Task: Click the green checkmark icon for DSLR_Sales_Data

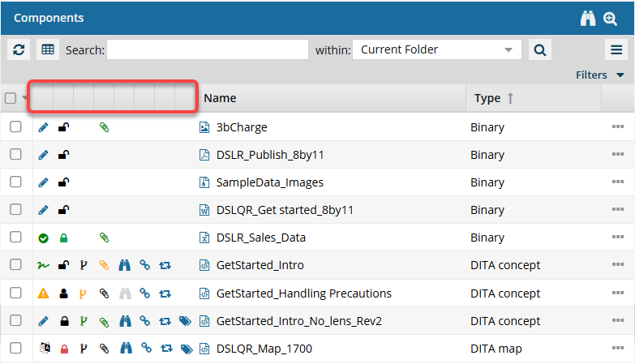Action: coord(44,238)
